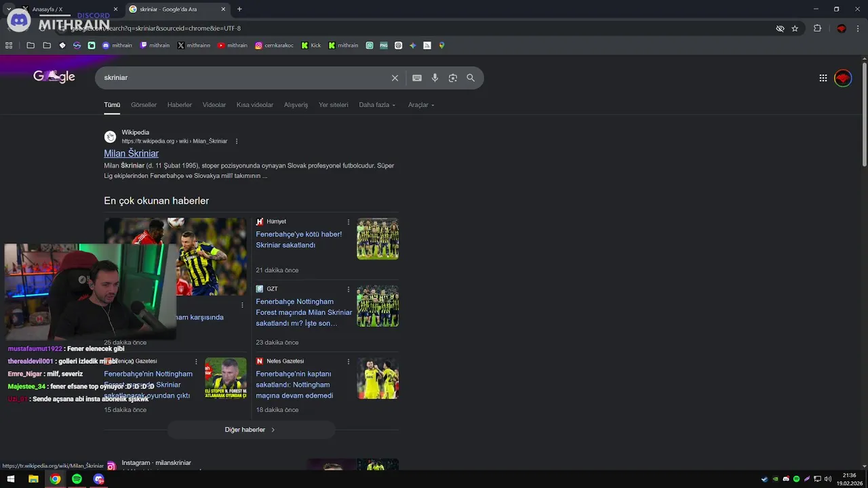868x488 pixels.
Task: Open the Google apps grid
Action: 823,78
